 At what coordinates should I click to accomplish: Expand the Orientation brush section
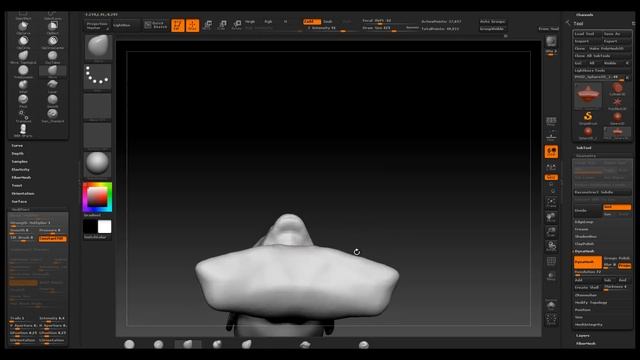[x=23, y=193]
